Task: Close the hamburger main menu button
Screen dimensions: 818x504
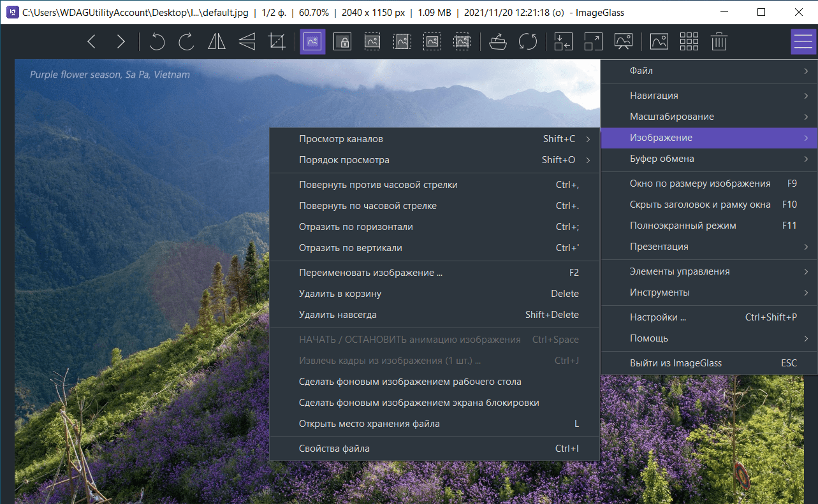Action: [x=803, y=42]
